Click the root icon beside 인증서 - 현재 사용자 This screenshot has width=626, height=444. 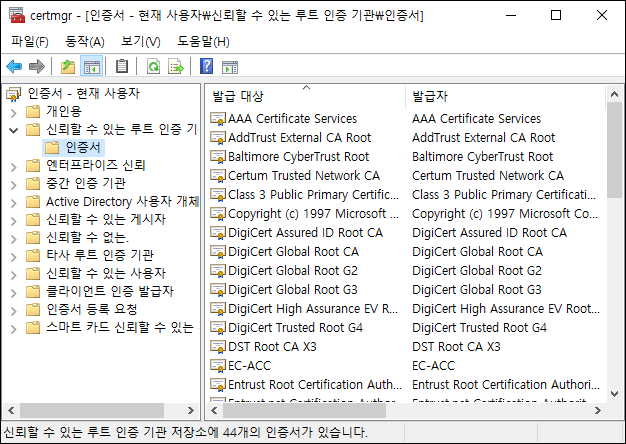pyautogui.click(x=14, y=94)
